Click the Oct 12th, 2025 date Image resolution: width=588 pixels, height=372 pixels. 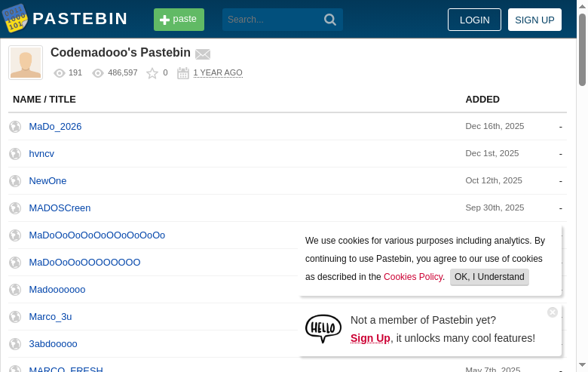[x=494, y=180]
